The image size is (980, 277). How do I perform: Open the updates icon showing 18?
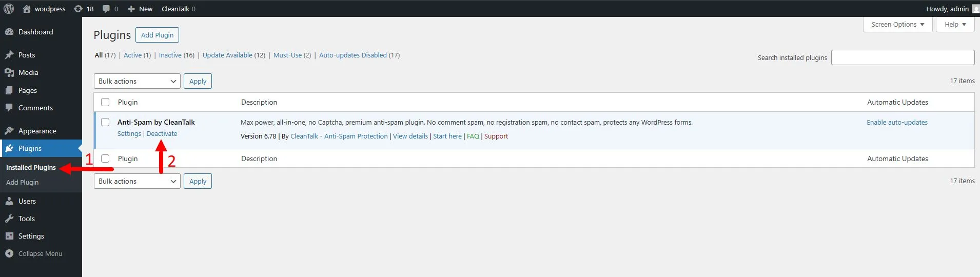[x=78, y=9]
